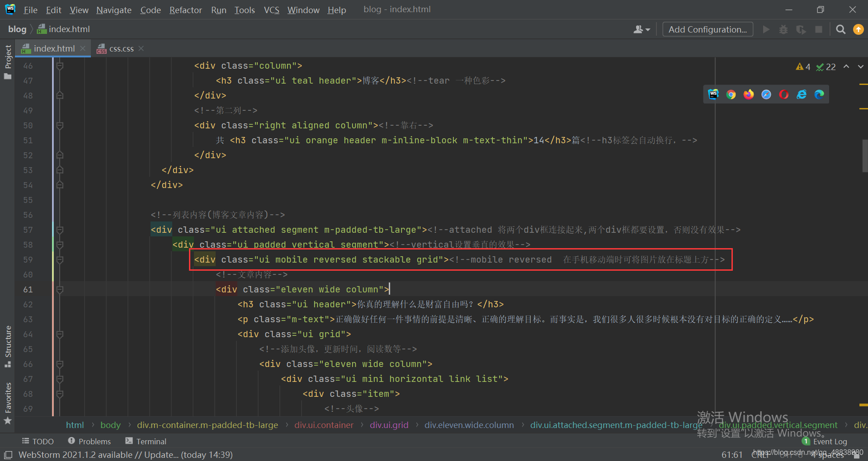Open page in Safari browser icon

766,94
